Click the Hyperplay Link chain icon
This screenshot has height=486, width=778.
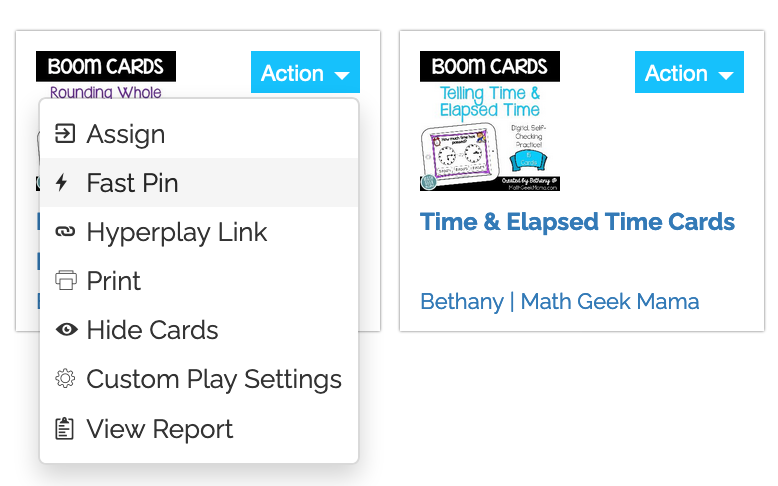(x=65, y=231)
